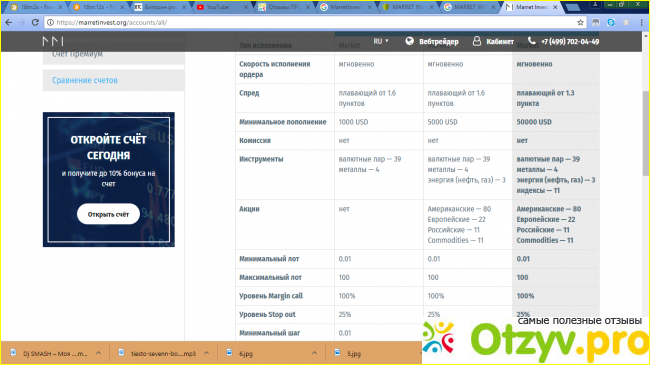The image size is (650, 365).
Task: Click the Открыть счёт button
Action: click(x=108, y=214)
